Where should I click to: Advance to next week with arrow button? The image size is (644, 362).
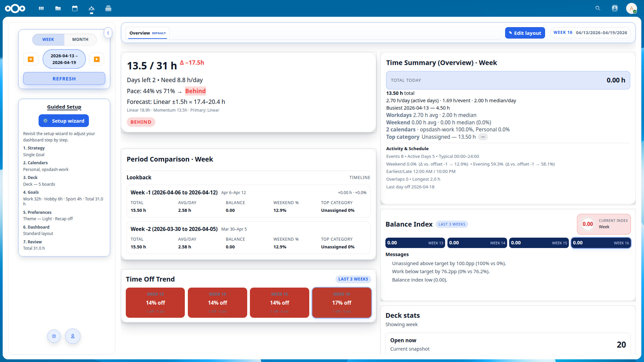97,59
